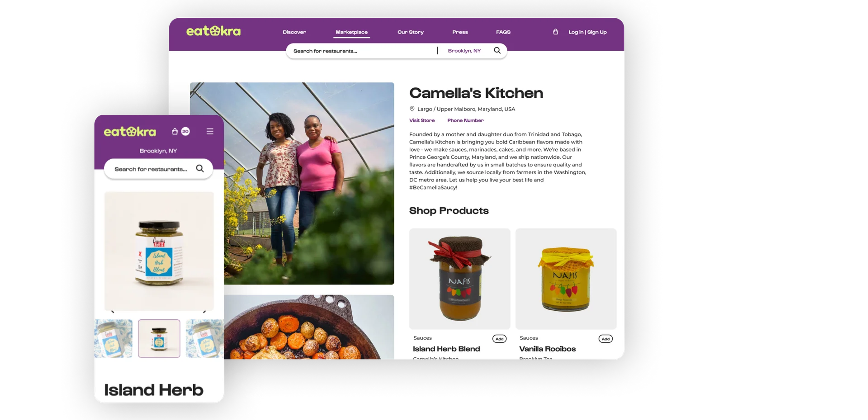
Task: Open the shopping bag icon in desktop header
Action: 555,32
